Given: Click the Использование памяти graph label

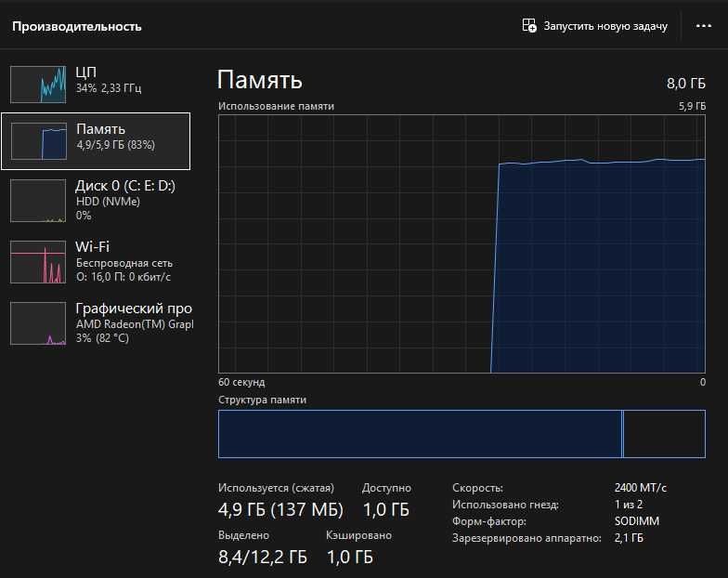Looking at the screenshot, I should [277, 106].
